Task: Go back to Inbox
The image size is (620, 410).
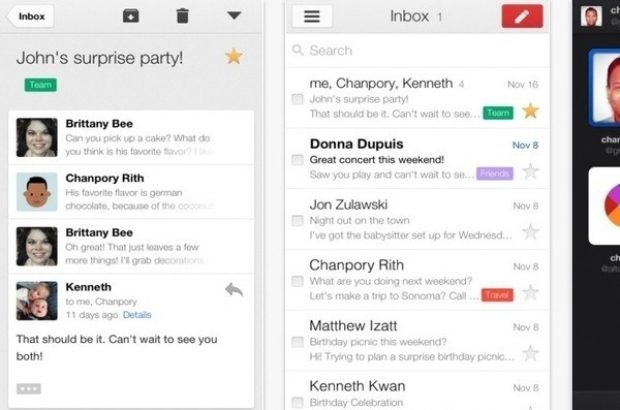Action: pyautogui.click(x=30, y=15)
